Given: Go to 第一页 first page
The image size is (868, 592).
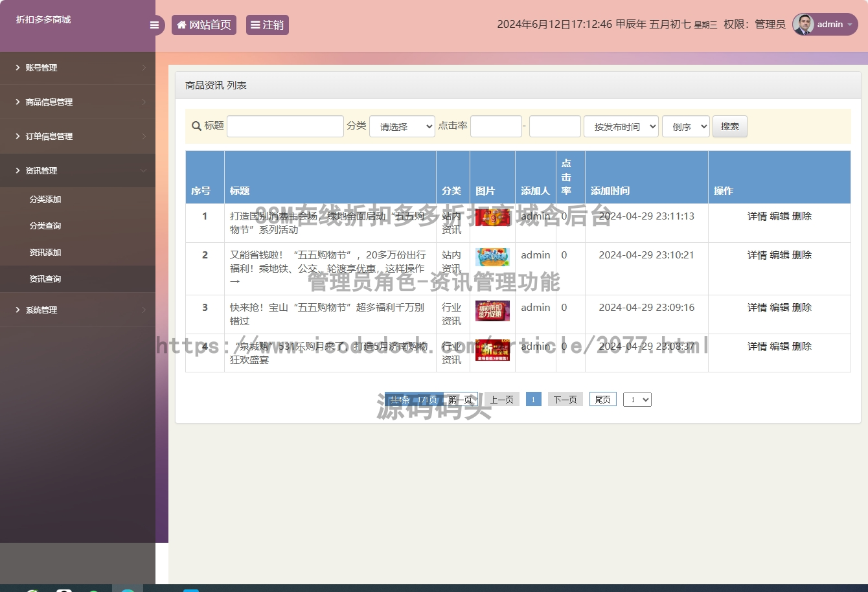Looking at the screenshot, I should click(461, 400).
